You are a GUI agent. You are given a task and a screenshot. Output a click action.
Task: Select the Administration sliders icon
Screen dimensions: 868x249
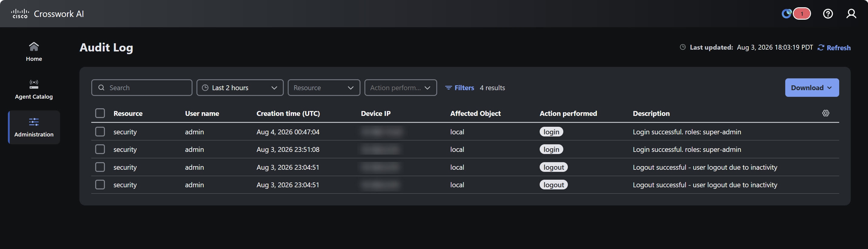[34, 122]
